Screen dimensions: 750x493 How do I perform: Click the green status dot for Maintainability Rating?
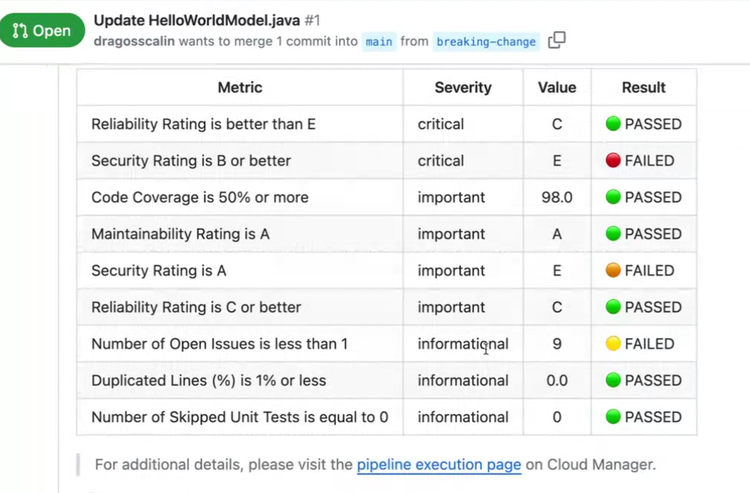point(613,234)
